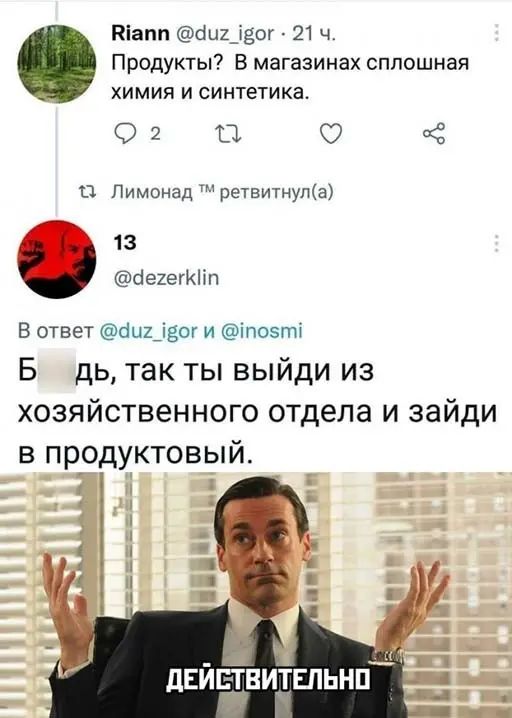Like Riann's tweet with the heart icon
The image size is (512, 718).
331,134
